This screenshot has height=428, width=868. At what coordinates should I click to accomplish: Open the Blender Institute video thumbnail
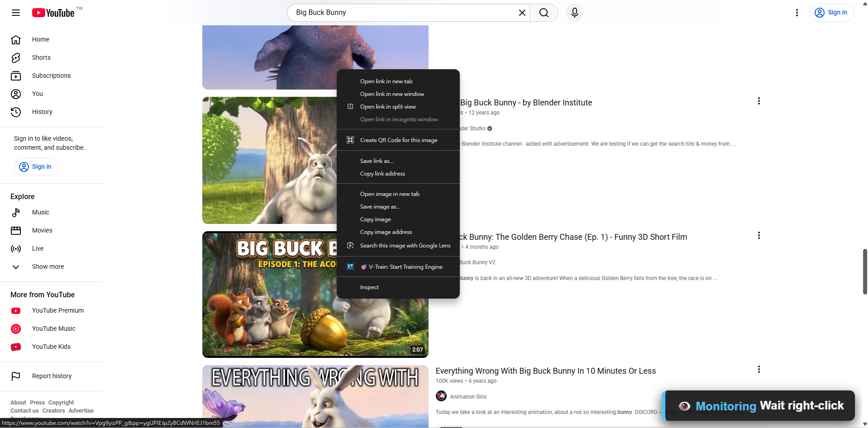click(x=270, y=160)
